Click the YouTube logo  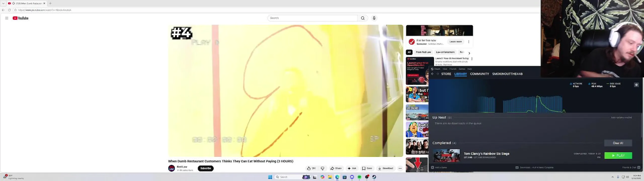(x=20, y=18)
